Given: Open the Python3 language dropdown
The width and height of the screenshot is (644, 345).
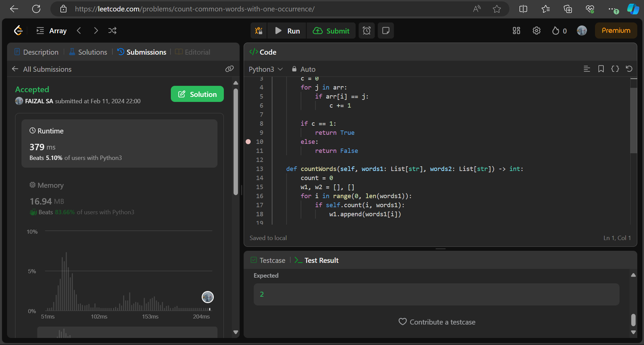Looking at the screenshot, I should point(265,69).
